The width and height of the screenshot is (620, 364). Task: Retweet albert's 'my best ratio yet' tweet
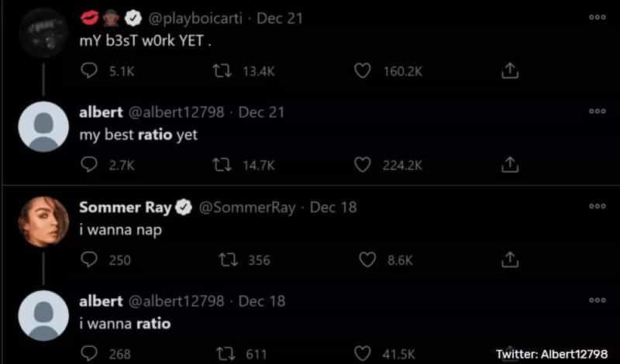point(222,165)
